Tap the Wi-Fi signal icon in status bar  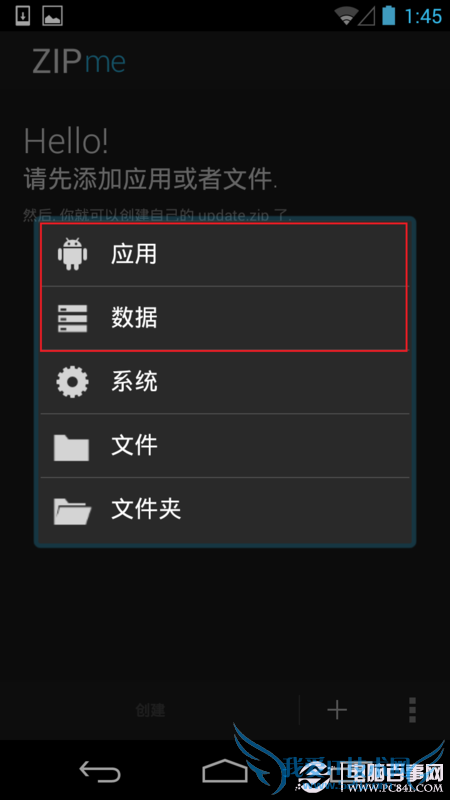[x=347, y=16]
